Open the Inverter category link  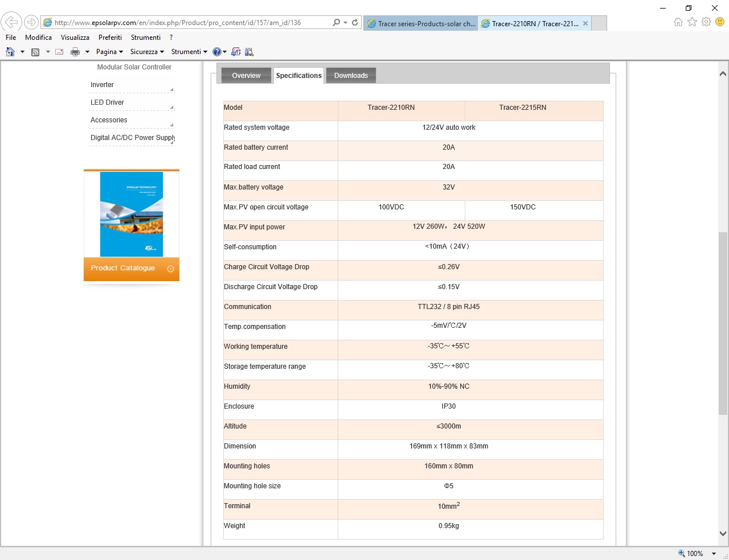[x=102, y=85]
